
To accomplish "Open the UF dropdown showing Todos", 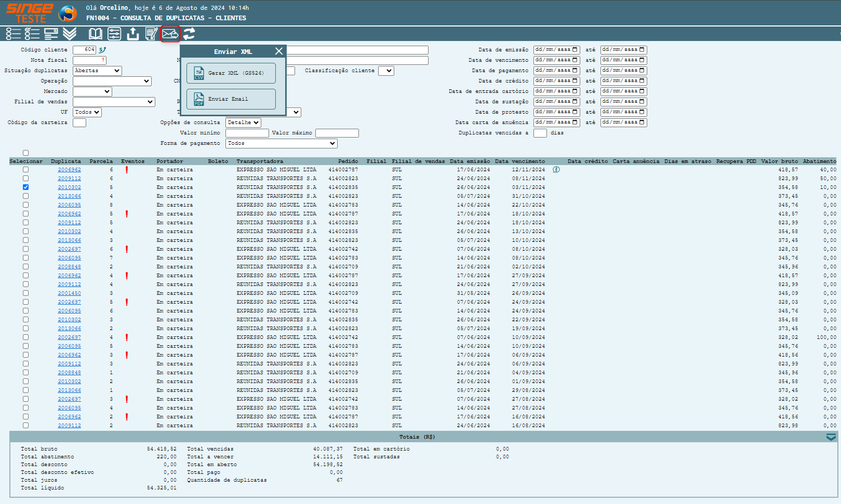I will 87,112.
